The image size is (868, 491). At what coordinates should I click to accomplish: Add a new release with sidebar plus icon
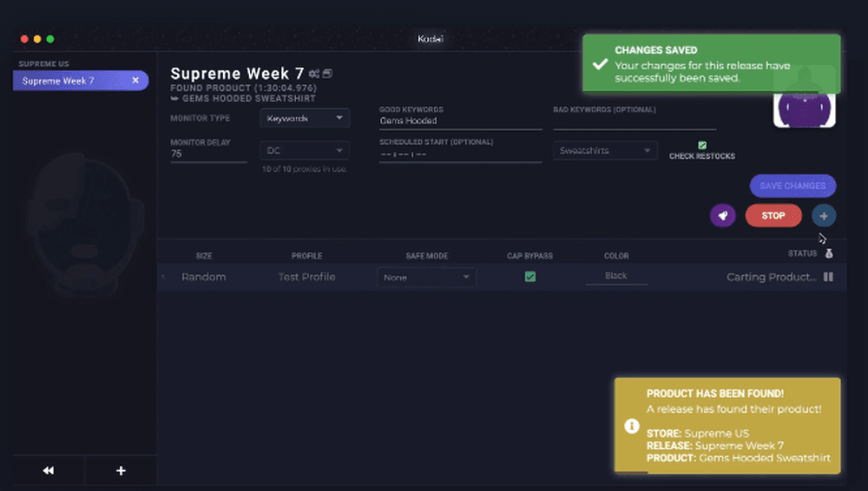[x=121, y=470]
